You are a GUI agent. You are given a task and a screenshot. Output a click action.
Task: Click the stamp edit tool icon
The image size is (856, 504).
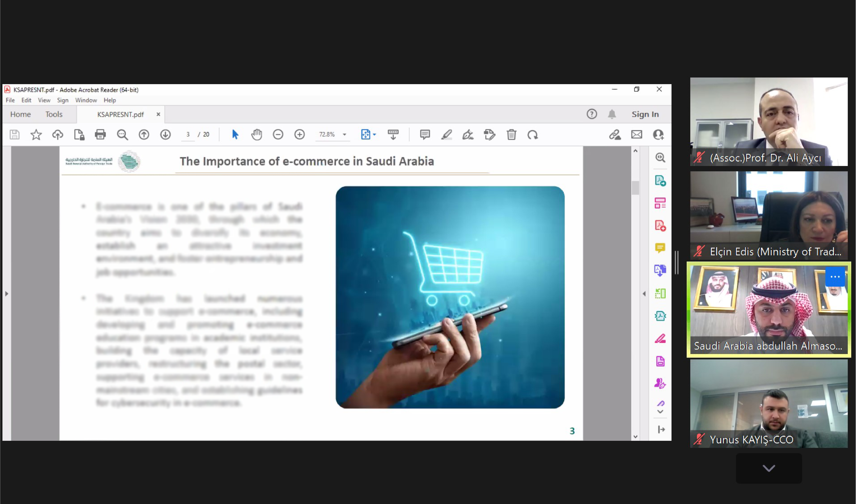[489, 135]
